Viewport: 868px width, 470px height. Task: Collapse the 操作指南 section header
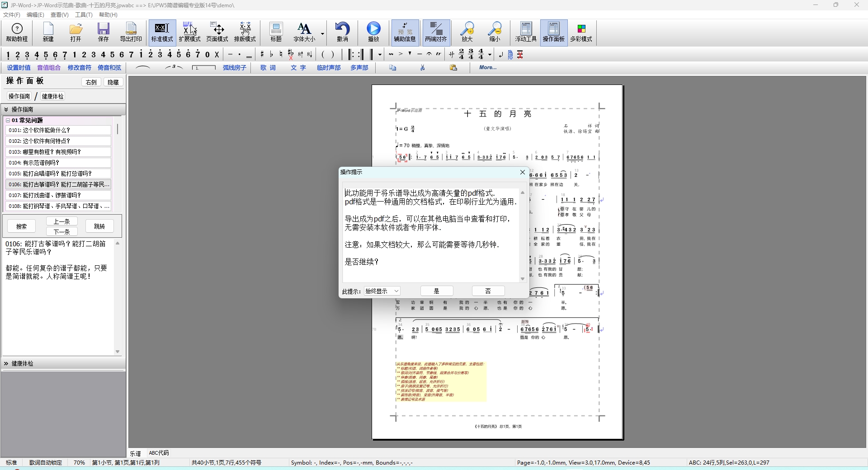(x=63, y=109)
